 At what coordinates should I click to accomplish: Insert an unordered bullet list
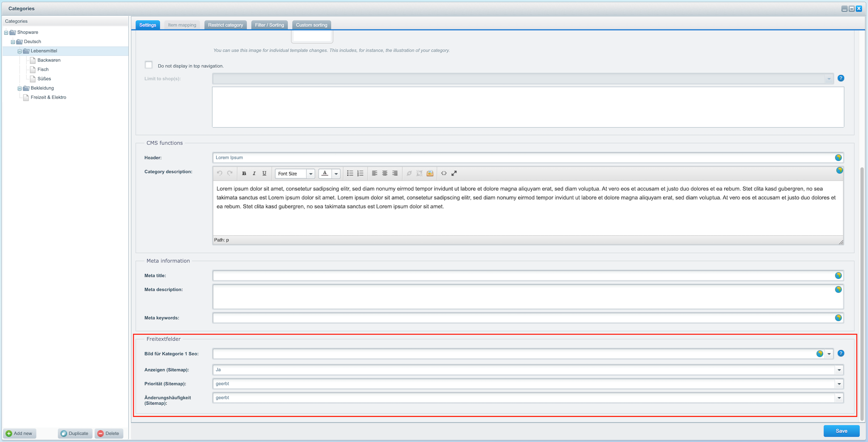[350, 173]
